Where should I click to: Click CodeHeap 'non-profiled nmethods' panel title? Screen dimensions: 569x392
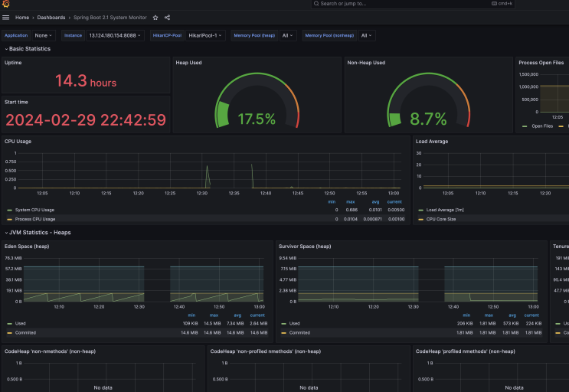click(x=266, y=351)
